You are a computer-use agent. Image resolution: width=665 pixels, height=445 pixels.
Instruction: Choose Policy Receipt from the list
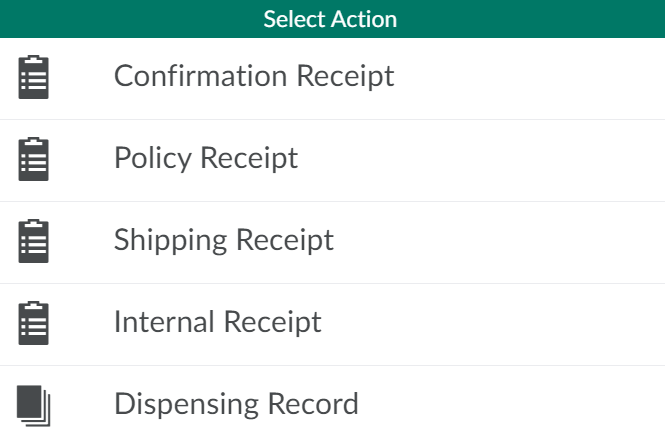tap(206, 158)
